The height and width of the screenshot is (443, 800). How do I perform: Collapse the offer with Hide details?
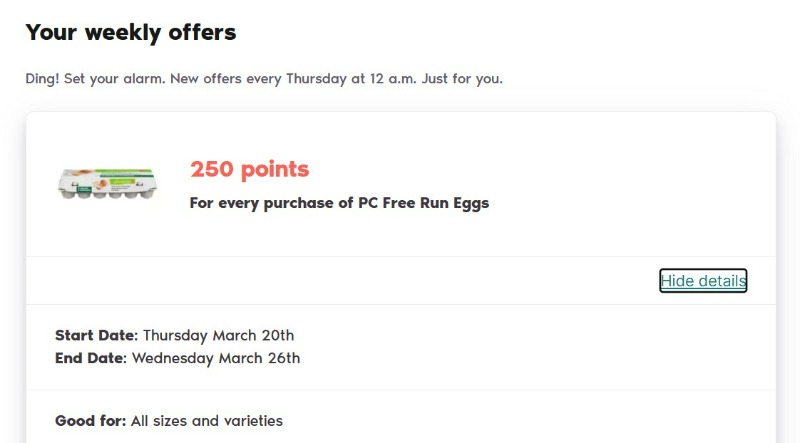coord(703,281)
